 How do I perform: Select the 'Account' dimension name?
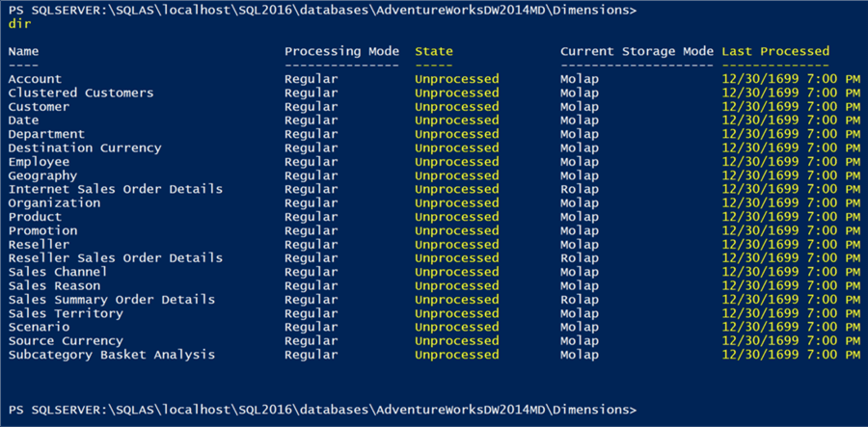point(35,79)
